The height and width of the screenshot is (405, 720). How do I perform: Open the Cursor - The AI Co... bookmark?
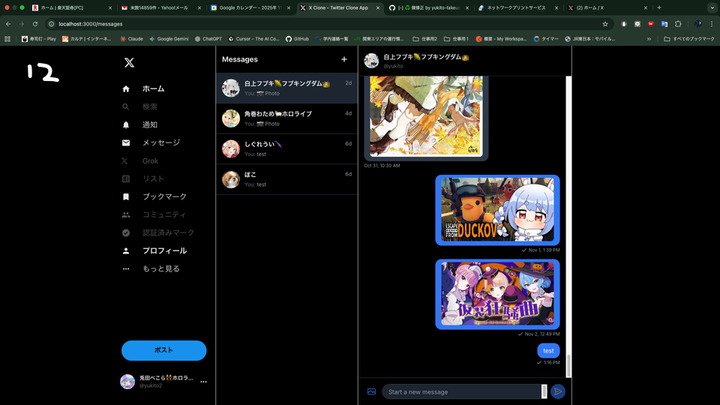tap(254, 39)
